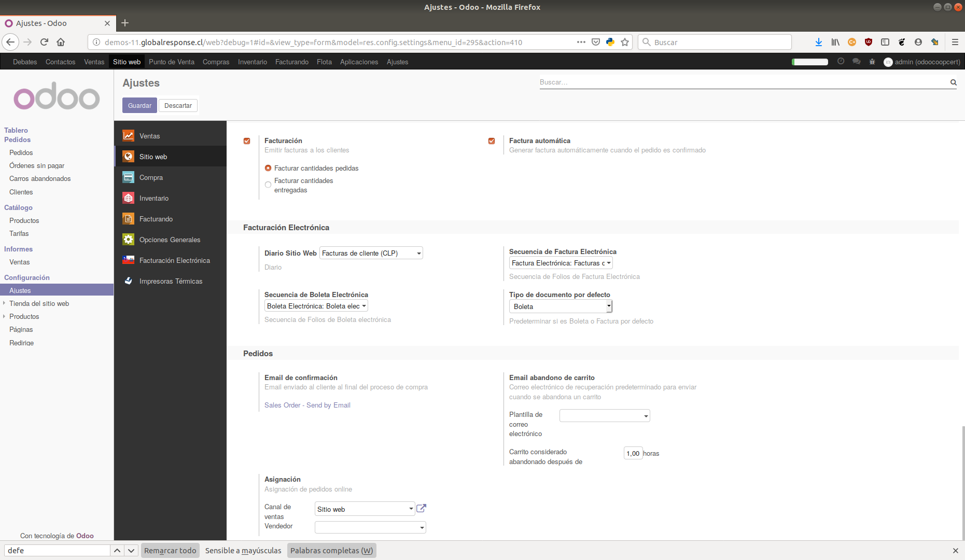Click the debug bug icon
The height and width of the screenshot is (560, 965).
[872, 62]
